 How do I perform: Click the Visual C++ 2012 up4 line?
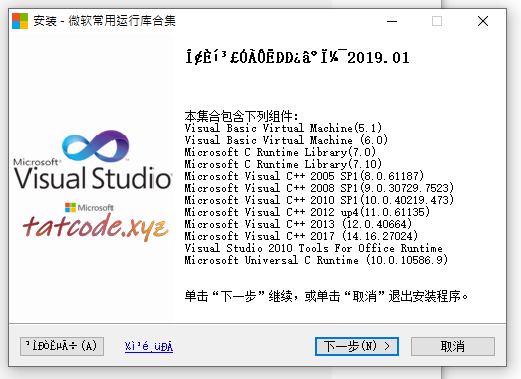(307, 212)
